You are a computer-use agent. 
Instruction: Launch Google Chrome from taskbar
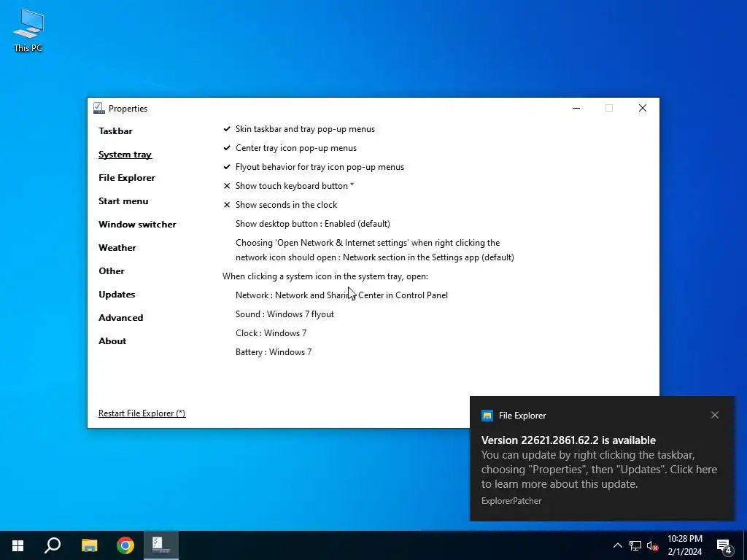pos(125,545)
